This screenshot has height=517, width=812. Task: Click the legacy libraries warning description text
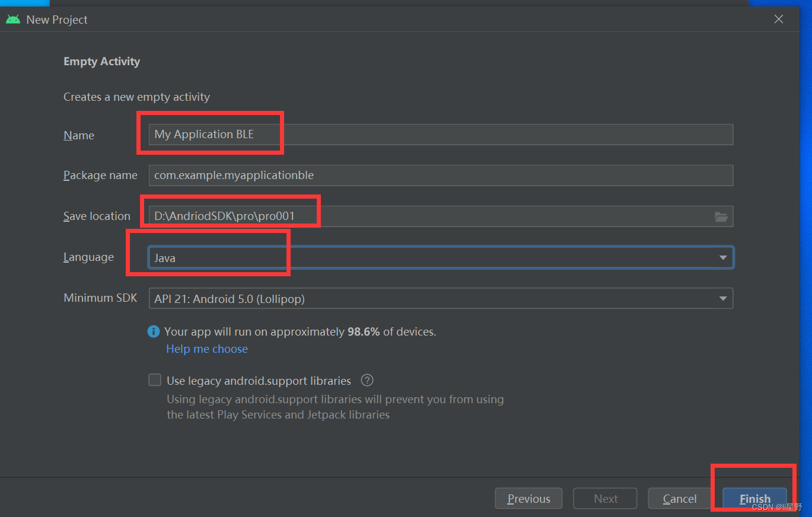[335, 407]
